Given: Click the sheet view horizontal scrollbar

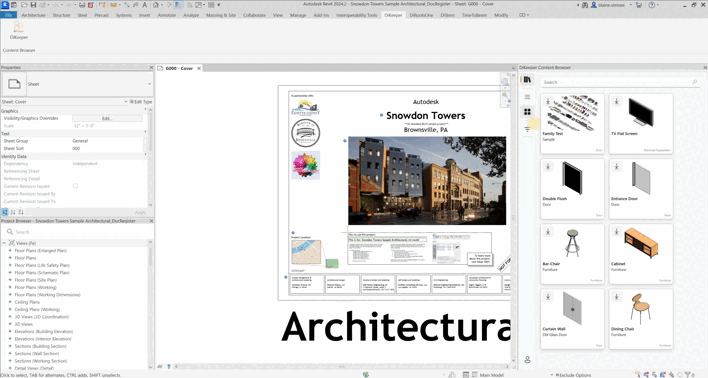Looking at the screenshot, I should [x=342, y=367].
